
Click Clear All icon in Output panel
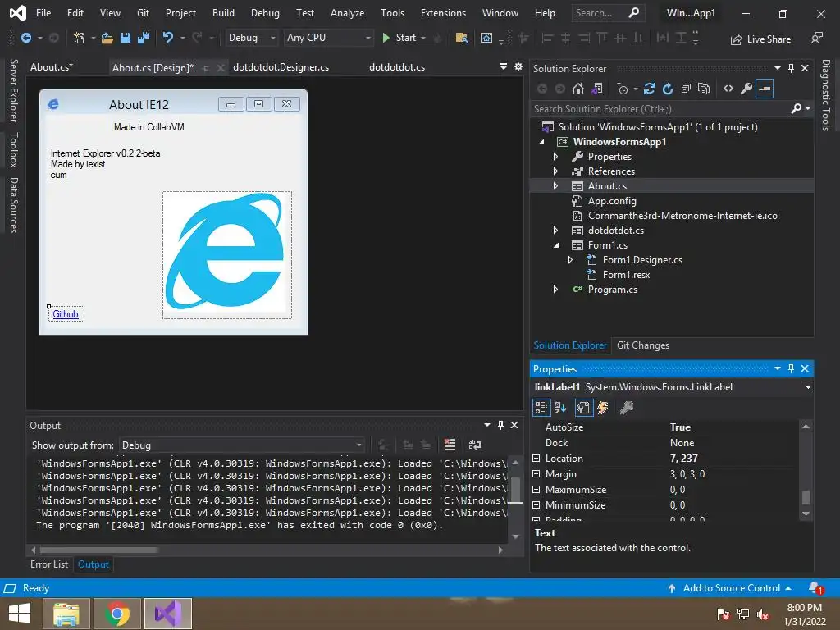point(450,444)
